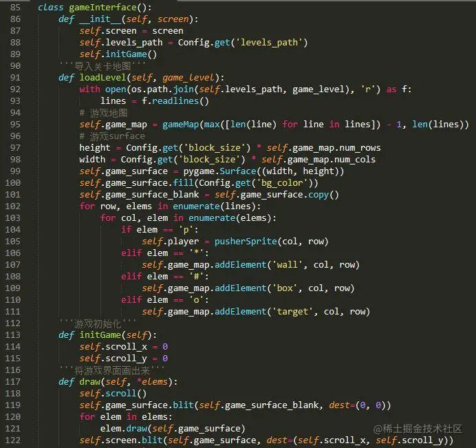Click the height variable on line 97
Screen dimensions: 476x448
pyautogui.click(x=95, y=148)
